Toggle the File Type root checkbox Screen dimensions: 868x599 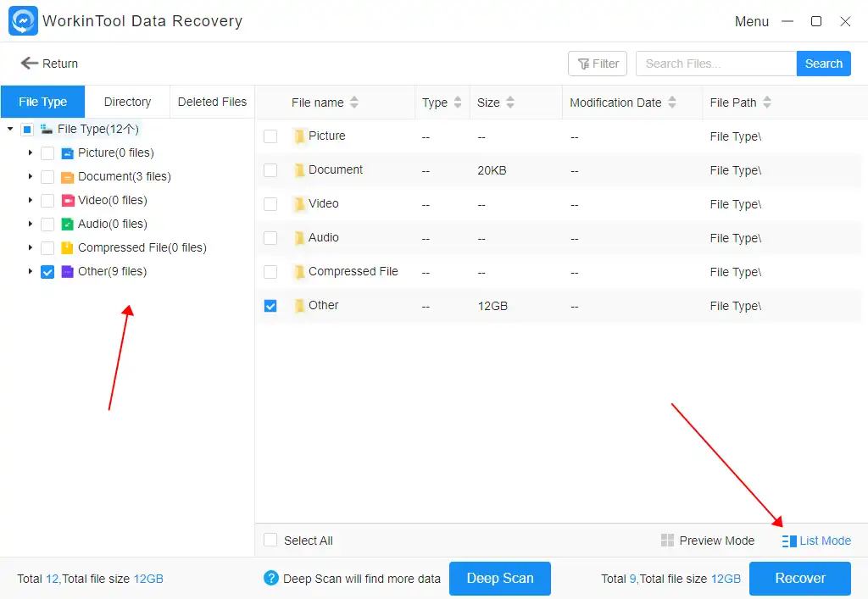pos(26,130)
